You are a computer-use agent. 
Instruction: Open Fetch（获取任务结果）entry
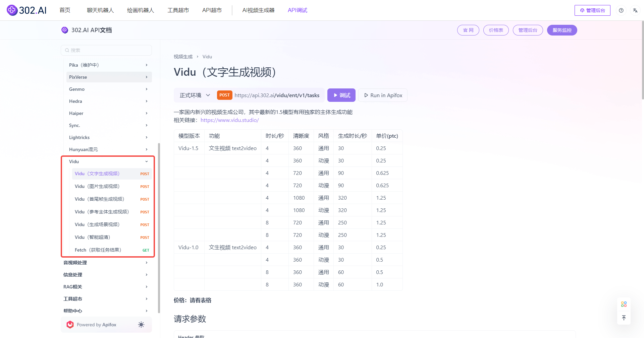click(112, 250)
